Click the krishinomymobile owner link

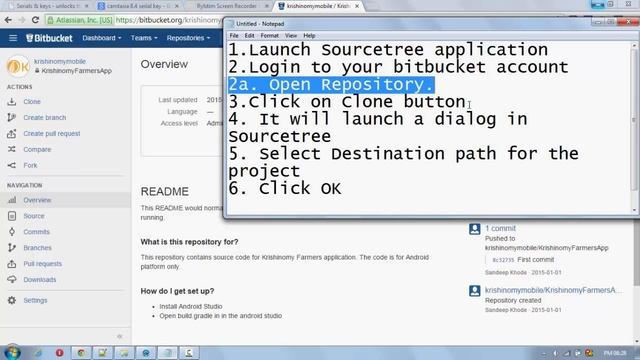click(x=60, y=61)
